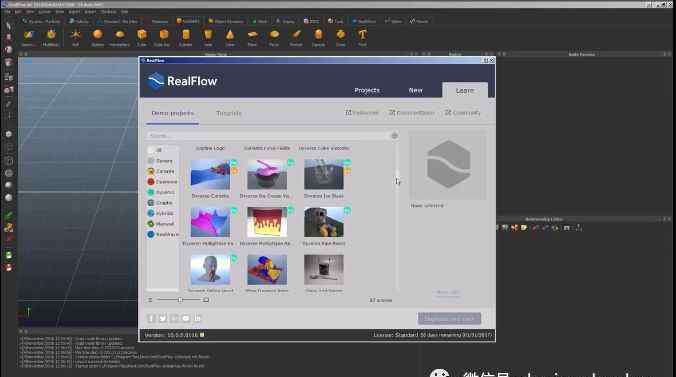Filter demo projects by Dyverso category
The height and width of the screenshot is (377, 676).
162,192
